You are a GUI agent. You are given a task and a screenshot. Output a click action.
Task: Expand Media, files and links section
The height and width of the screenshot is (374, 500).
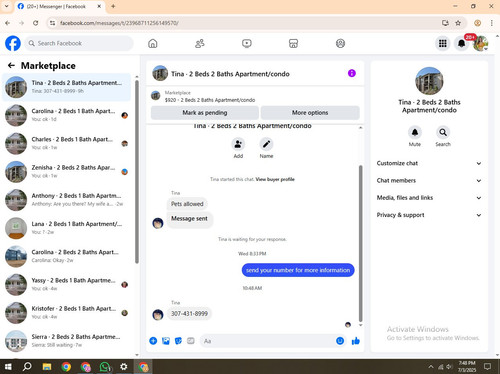pos(429,198)
